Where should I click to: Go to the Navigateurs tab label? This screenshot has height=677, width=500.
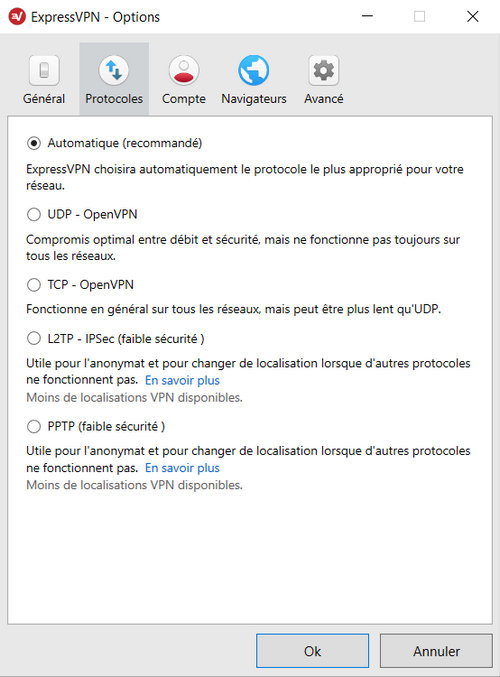coord(254,99)
